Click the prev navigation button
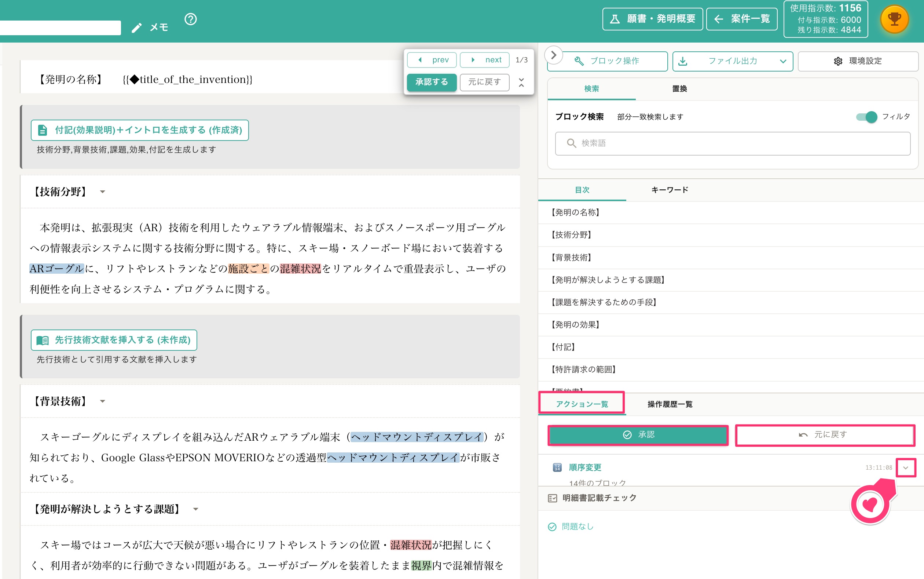Screen dimensions: 924x579 432,60
